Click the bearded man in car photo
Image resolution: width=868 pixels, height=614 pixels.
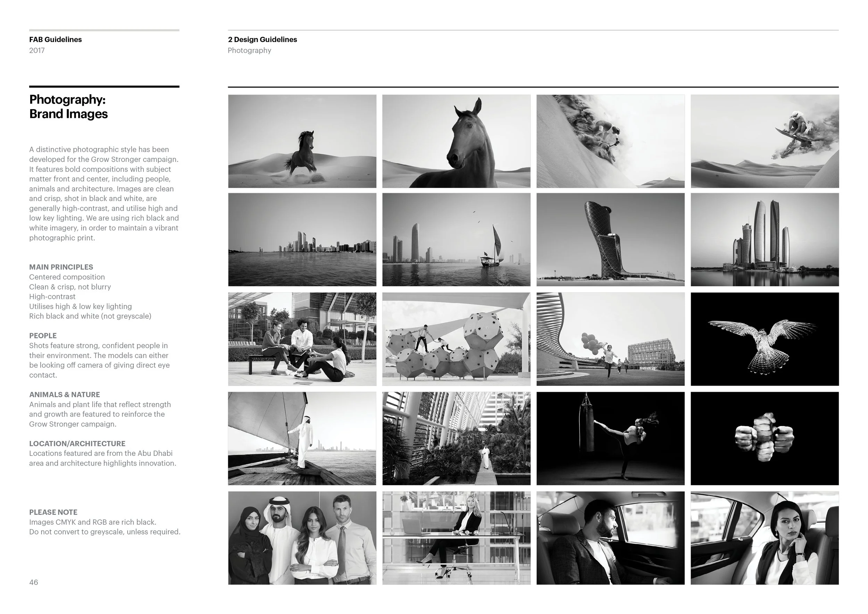coord(610,538)
